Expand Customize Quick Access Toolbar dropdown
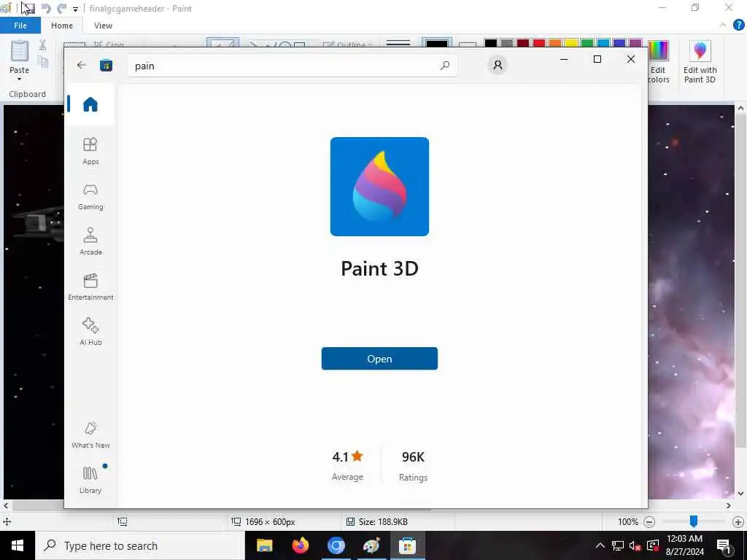This screenshot has width=747, height=560. coord(75,9)
